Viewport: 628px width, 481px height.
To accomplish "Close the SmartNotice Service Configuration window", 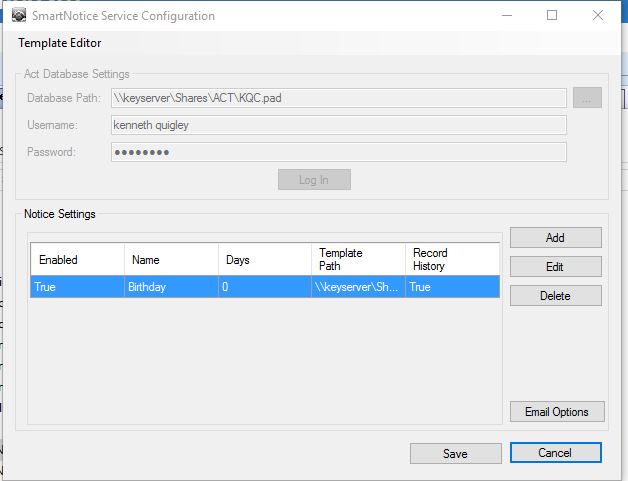I will pos(598,16).
